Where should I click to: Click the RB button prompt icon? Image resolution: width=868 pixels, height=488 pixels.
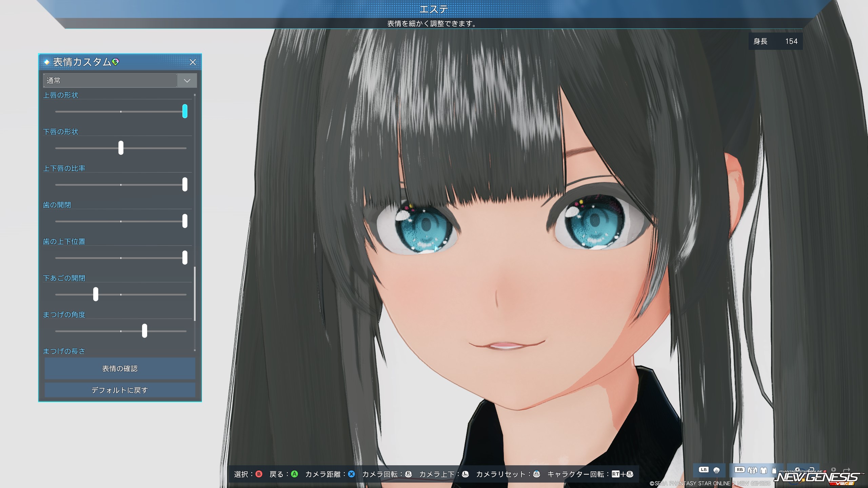pos(740,470)
